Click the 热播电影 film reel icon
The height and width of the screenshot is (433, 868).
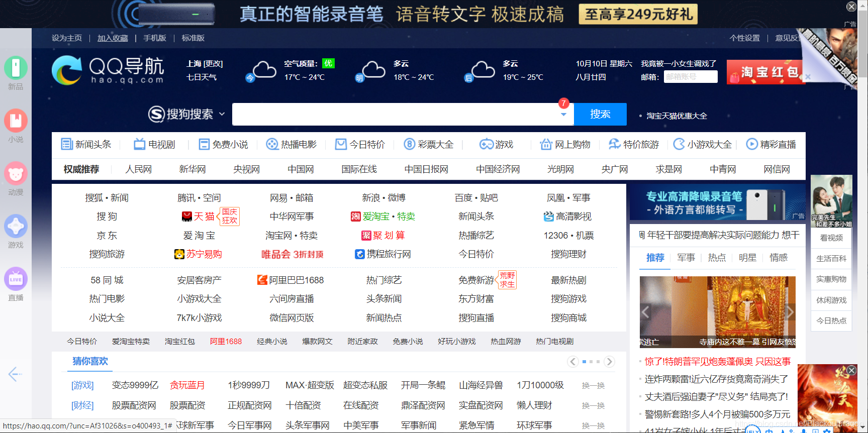coord(272,144)
